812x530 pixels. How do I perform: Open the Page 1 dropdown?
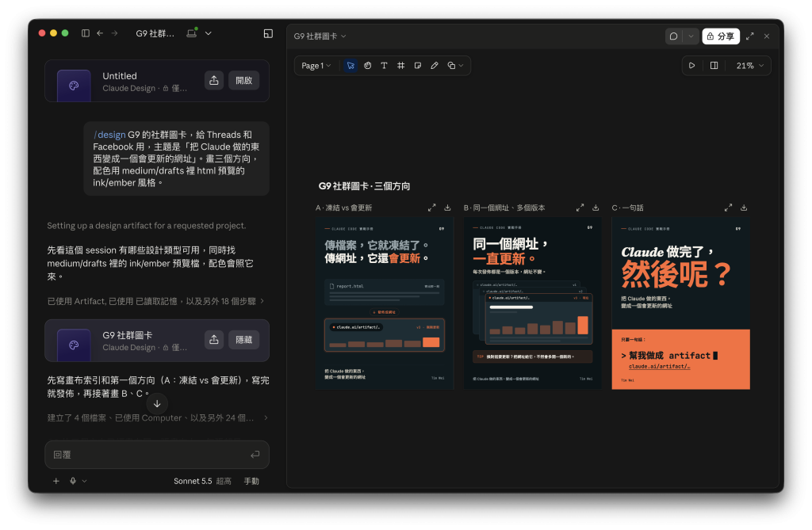(x=316, y=66)
